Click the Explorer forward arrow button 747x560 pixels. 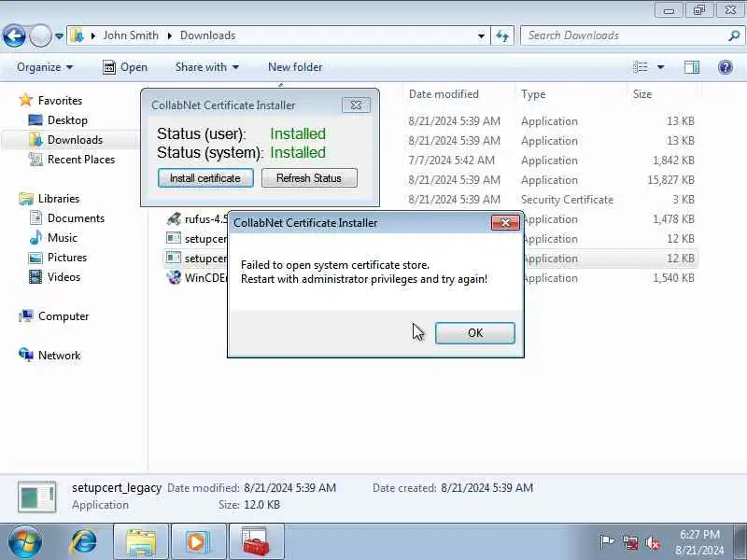pyautogui.click(x=40, y=35)
